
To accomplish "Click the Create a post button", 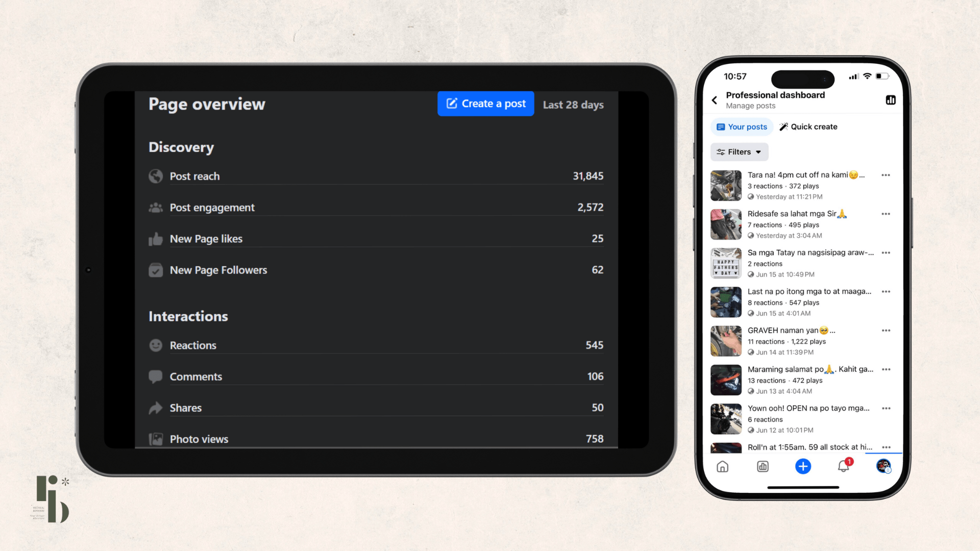I will click(485, 104).
